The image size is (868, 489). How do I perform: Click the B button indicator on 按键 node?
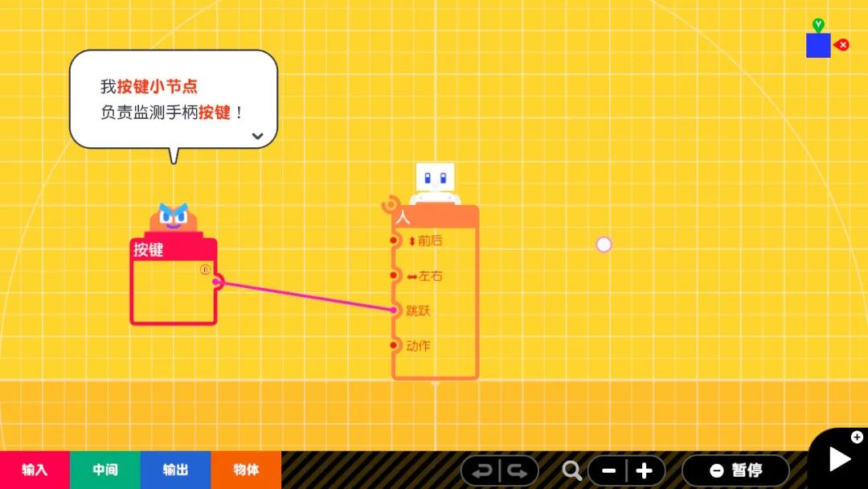tap(206, 269)
